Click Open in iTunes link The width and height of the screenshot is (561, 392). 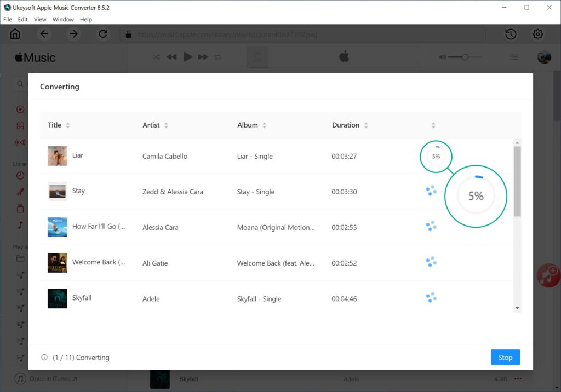tap(46, 378)
